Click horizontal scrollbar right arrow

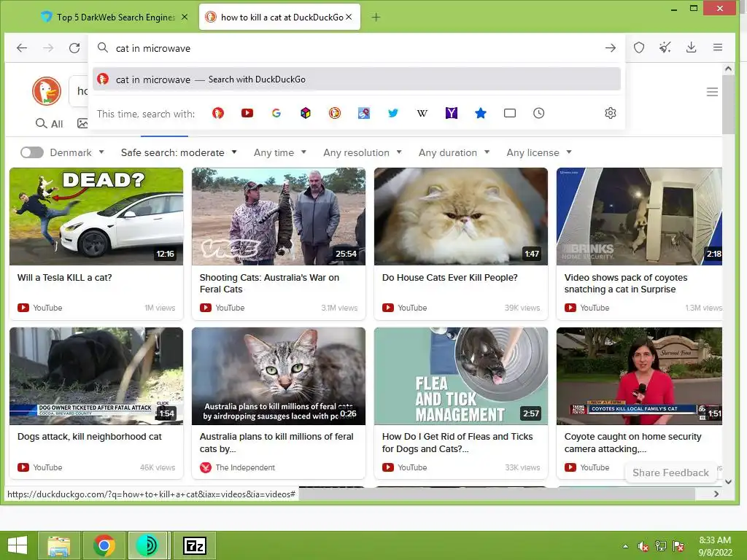716,494
